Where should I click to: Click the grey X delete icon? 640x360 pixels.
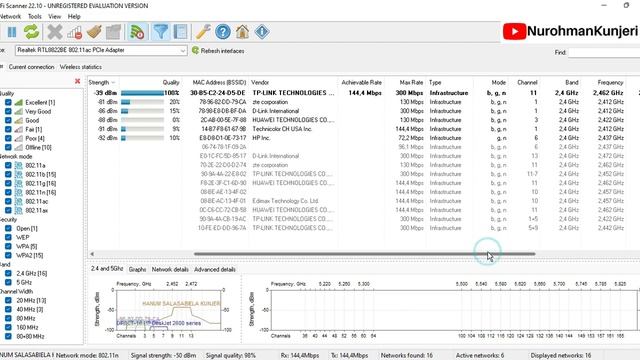tap(55, 32)
